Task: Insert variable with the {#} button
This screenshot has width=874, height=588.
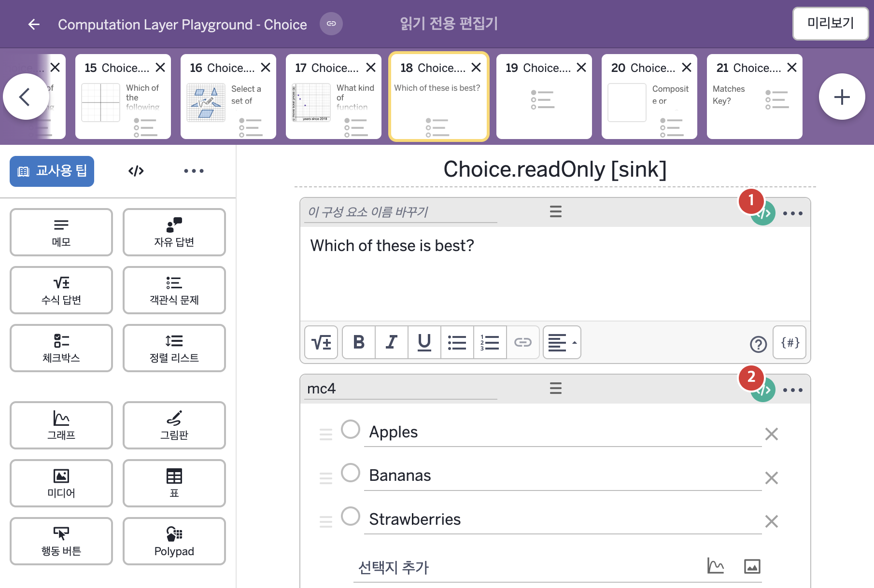Action: 789,342
